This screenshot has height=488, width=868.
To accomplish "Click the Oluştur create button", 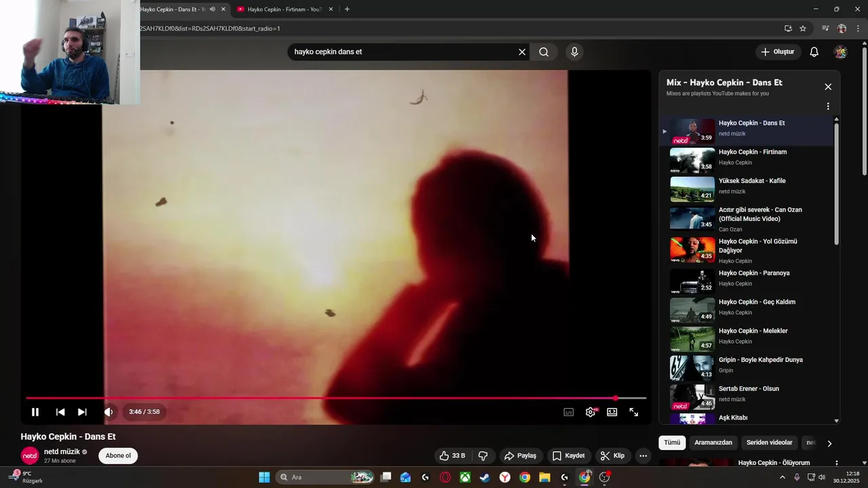I will coord(777,52).
